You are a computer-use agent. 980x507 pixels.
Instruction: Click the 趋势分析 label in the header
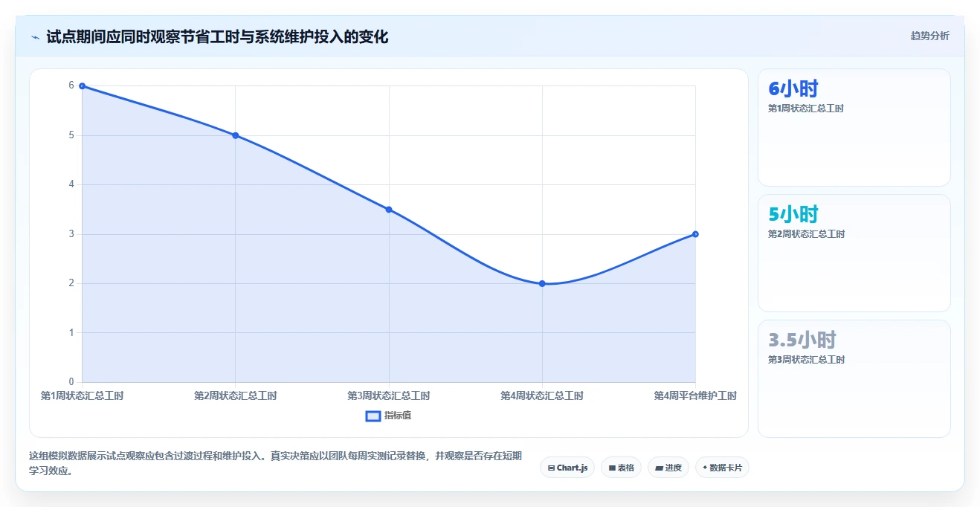pos(929,36)
